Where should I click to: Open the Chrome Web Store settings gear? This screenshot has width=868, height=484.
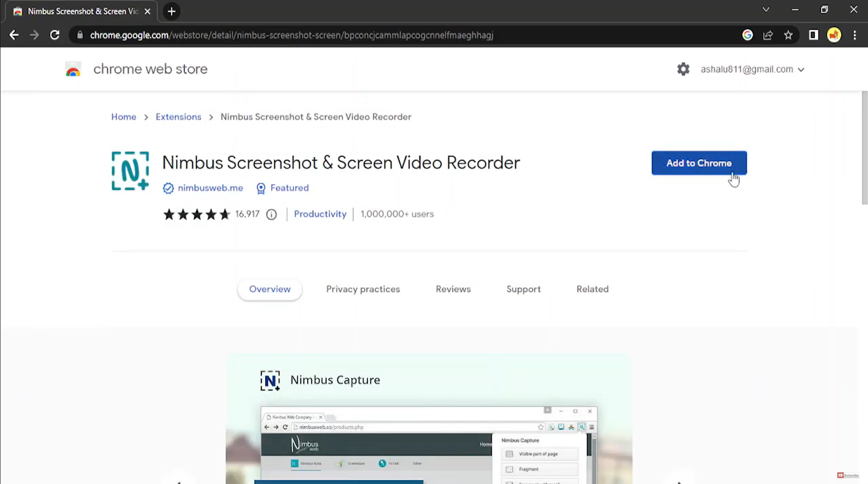pos(683,69)
